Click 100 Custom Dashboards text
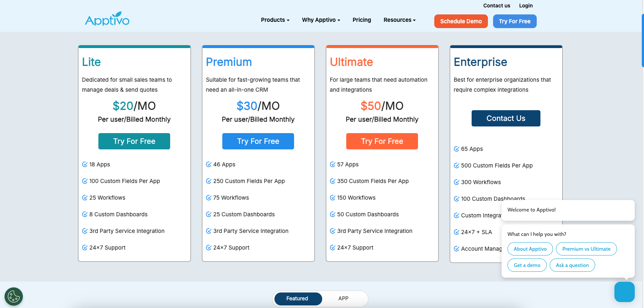Image resolution: width=644 pixels, height=308 pixels. pos(493,199)
